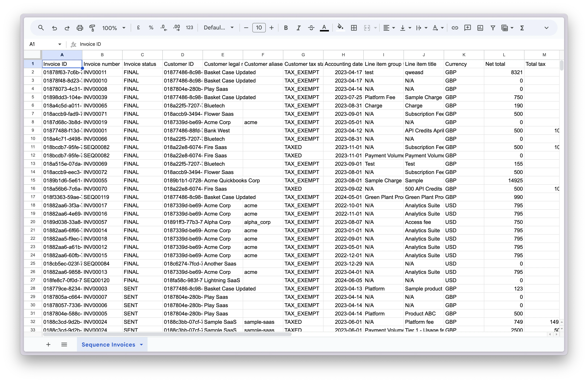Screen dimensions: 588x382
Task: Decrease font size with minus button
Action: click(x=246, y=28)
